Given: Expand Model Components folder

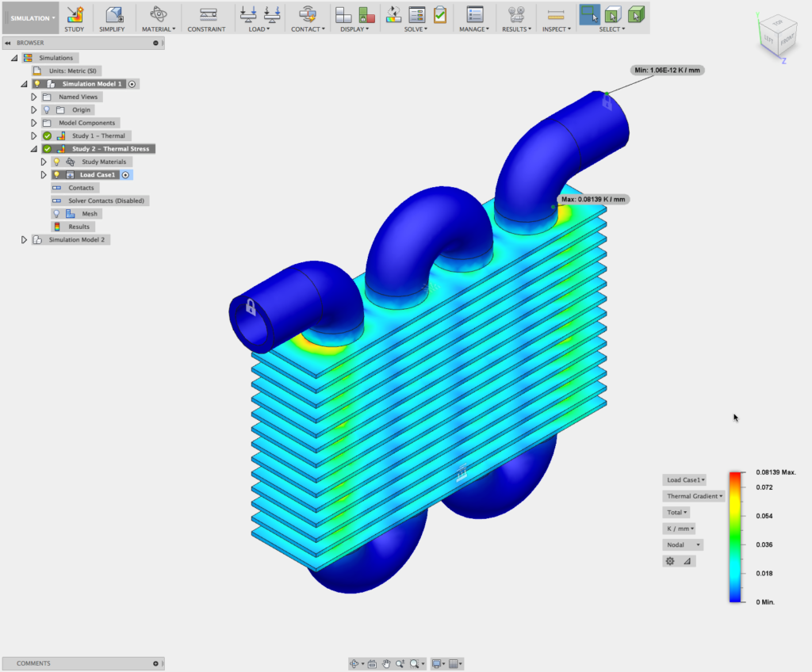Looking at the screenshot, I should (33, 123).
